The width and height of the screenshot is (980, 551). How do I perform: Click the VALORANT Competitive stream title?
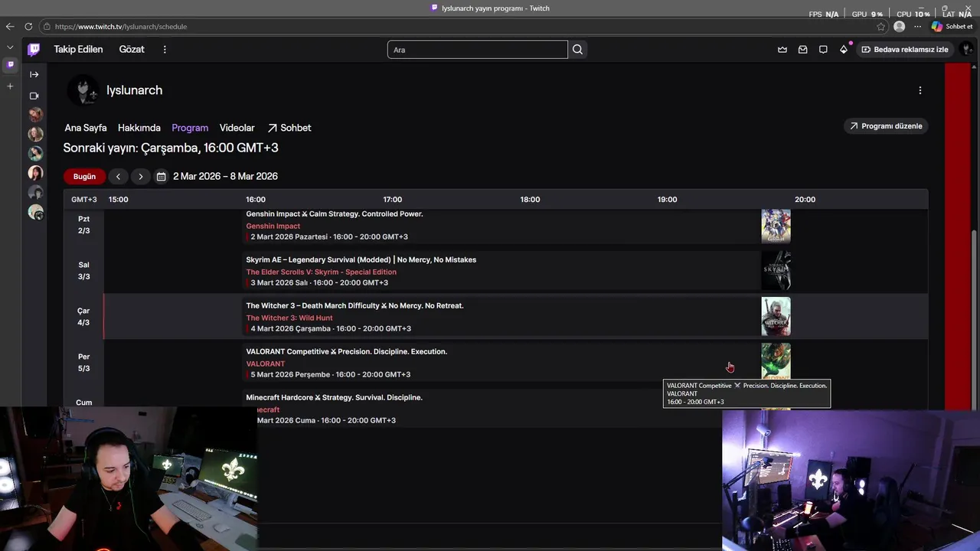point(347,352)
